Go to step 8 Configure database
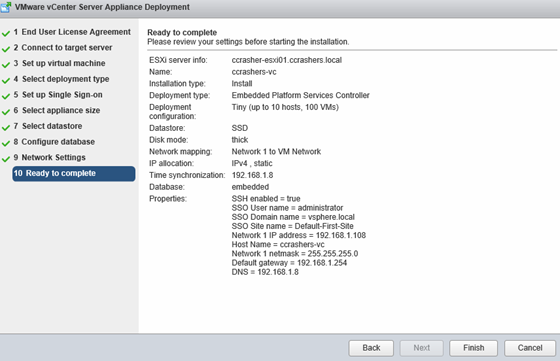This screenshot has height=361, width=560. 54,142
